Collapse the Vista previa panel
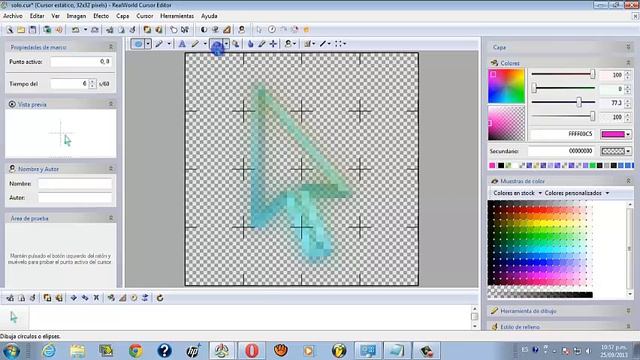The width and height of the screenshot is (640, 360). [x=111, y=104]
